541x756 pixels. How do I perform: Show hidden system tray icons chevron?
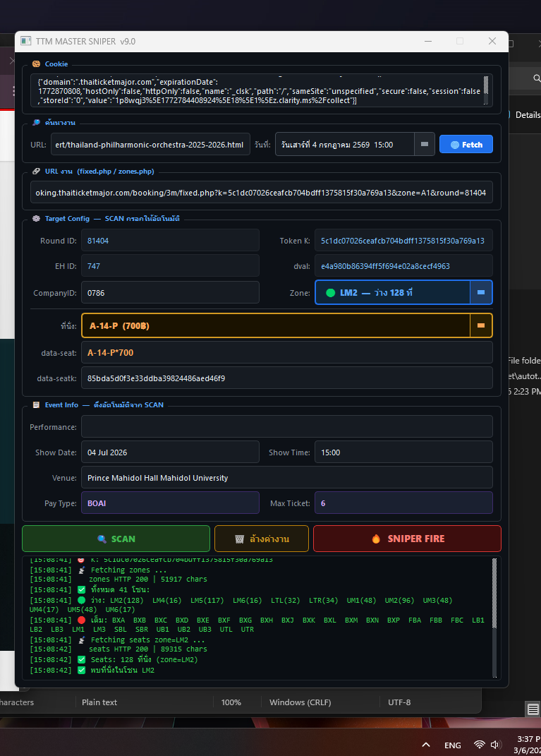(426, 745)
